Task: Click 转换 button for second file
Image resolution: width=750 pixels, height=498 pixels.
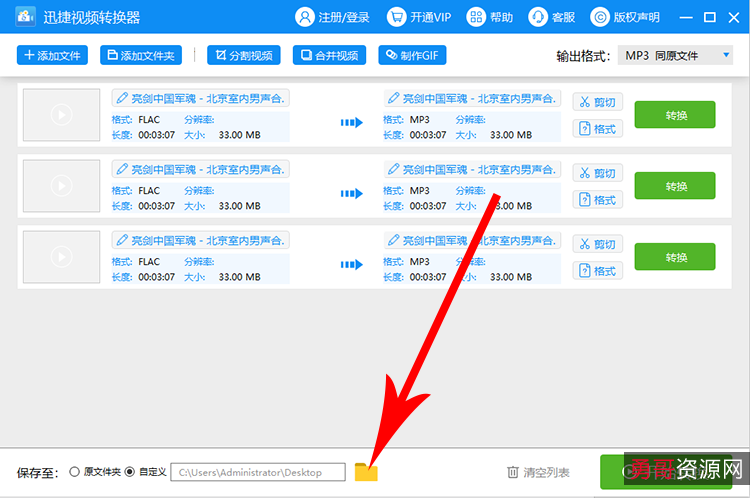Action: click(675, 186)
